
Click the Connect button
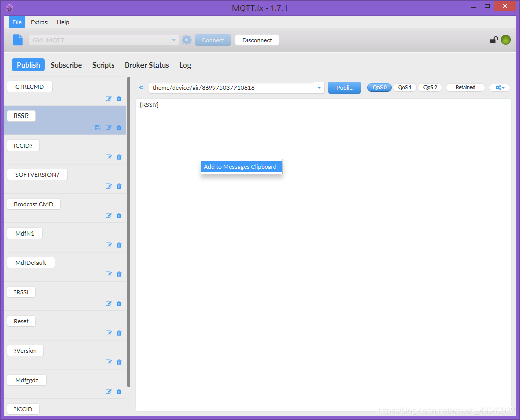(x=213, y=40)
